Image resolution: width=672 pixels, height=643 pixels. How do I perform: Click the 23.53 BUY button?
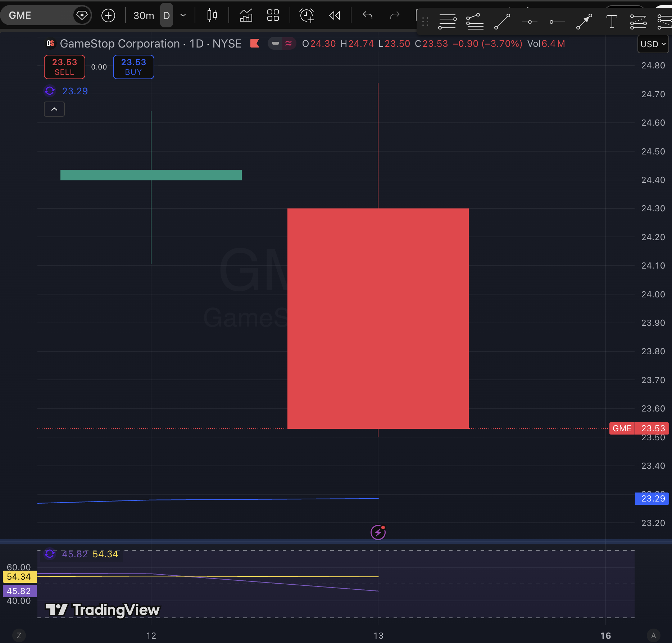(x=133, y=67)
